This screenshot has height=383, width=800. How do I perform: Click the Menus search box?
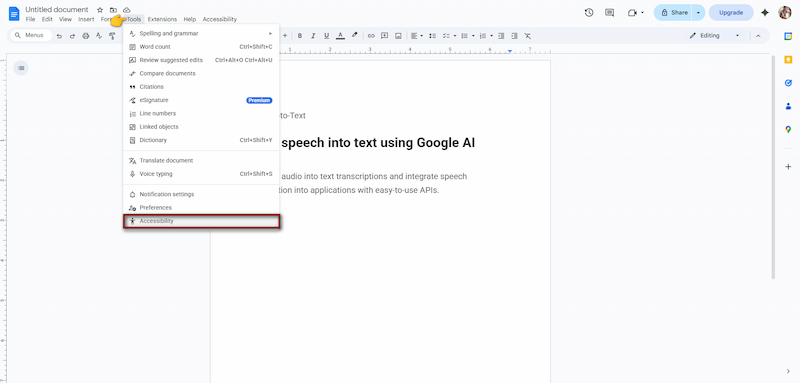[x=32, y=36]
